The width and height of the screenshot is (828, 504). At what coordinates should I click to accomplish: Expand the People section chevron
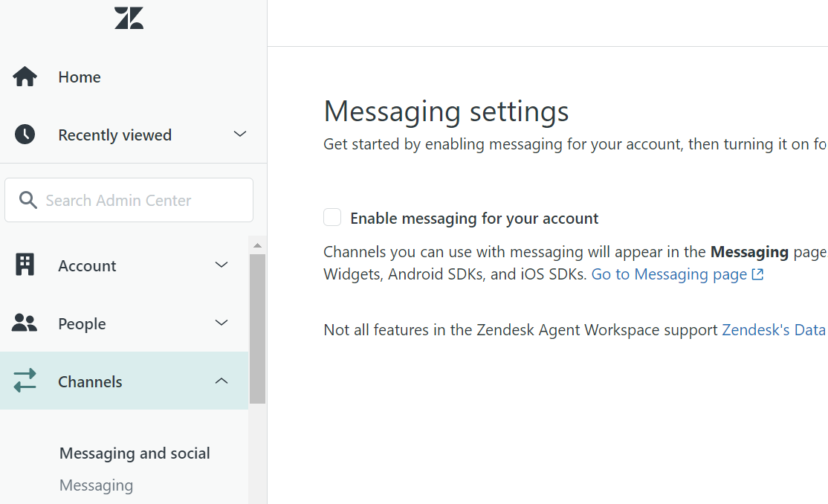pyautogui.click(x=221, y=323)
